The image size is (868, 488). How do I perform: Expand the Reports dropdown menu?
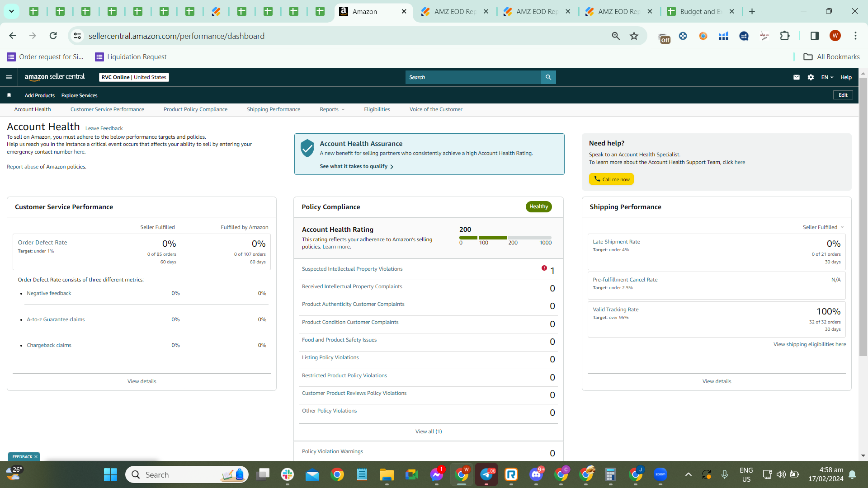(332, 109)
